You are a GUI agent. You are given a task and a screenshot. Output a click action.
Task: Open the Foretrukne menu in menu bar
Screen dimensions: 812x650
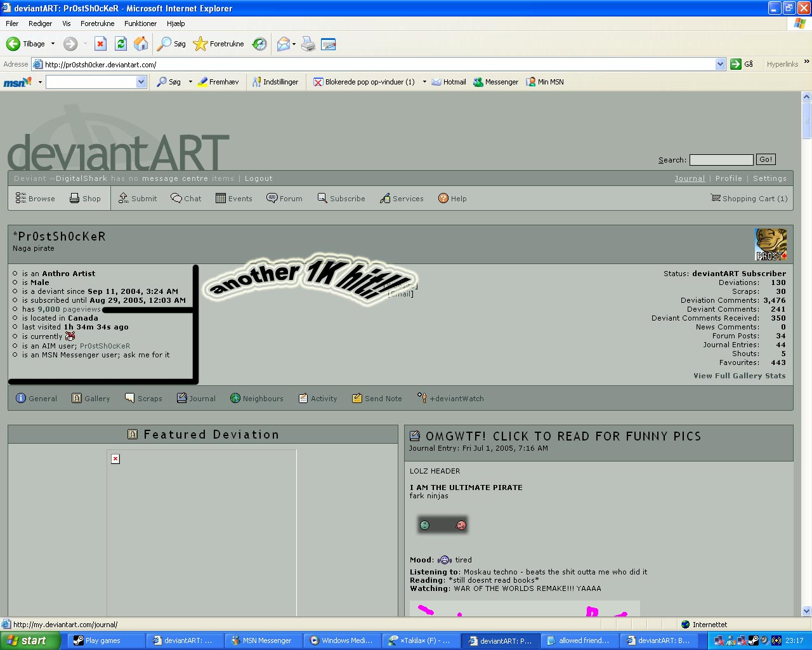click(x=98, y=23)
